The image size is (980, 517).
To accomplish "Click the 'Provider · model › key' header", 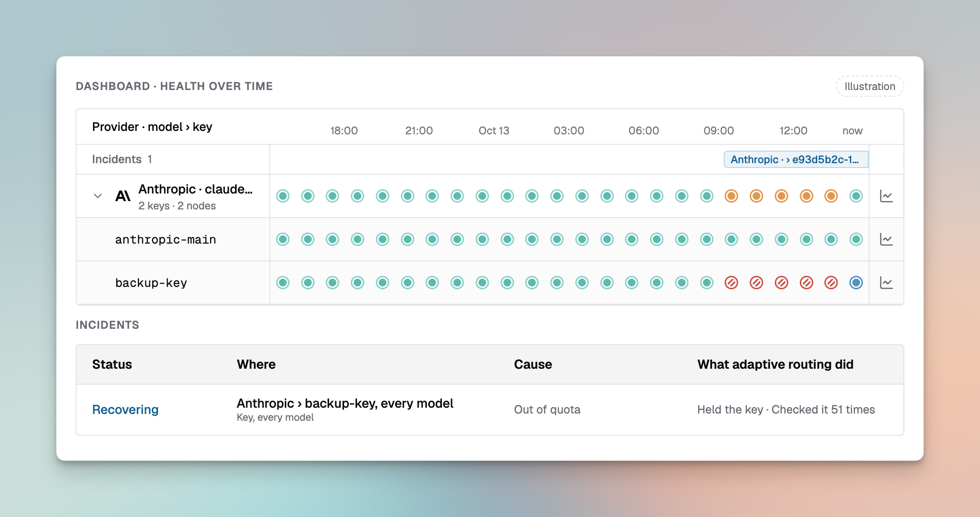I will (x=152, y=127).
